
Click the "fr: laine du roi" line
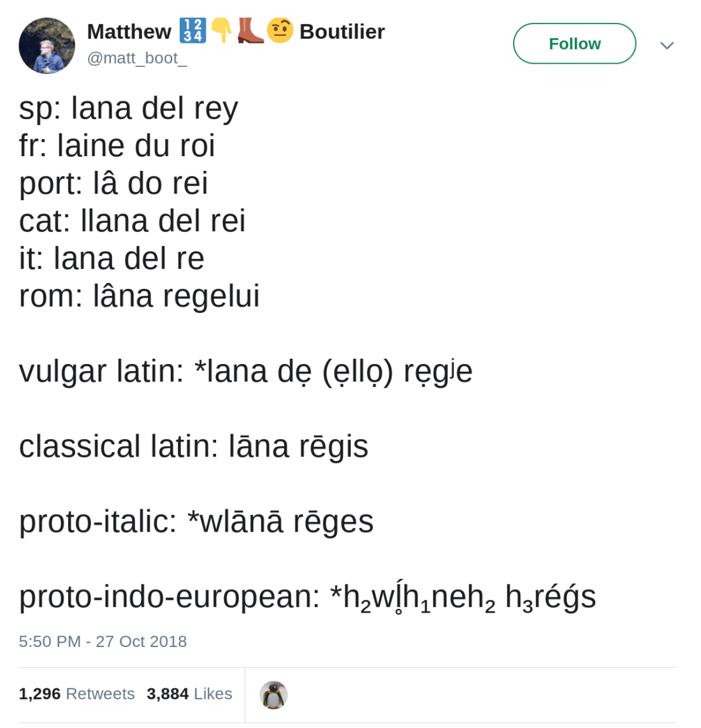[117, 145]
